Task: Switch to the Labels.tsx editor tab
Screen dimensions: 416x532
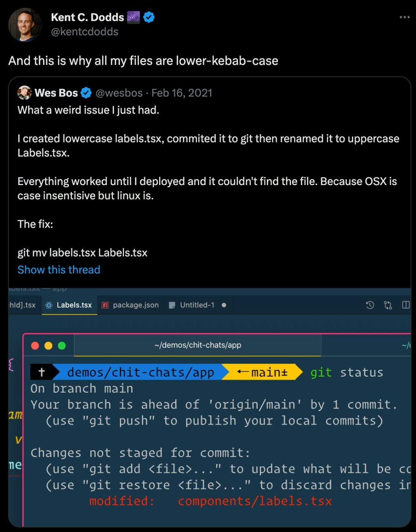Action: pos(74,305)
